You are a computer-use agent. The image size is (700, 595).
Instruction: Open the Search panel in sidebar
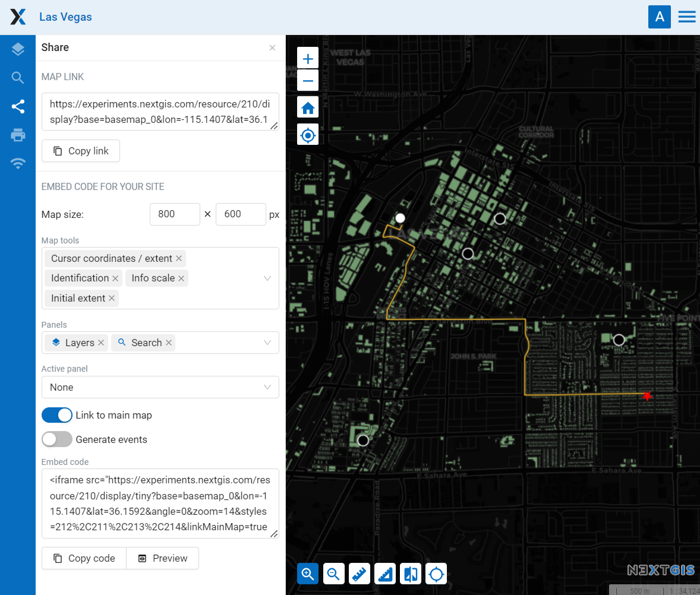pyautogui.click(x=18, y=78)
